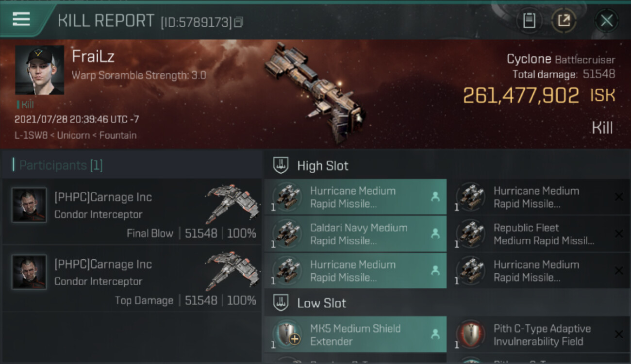Click the X beside Republic Fleet launcher
This screenshot has width=631, height=364.
coord(619,234)
